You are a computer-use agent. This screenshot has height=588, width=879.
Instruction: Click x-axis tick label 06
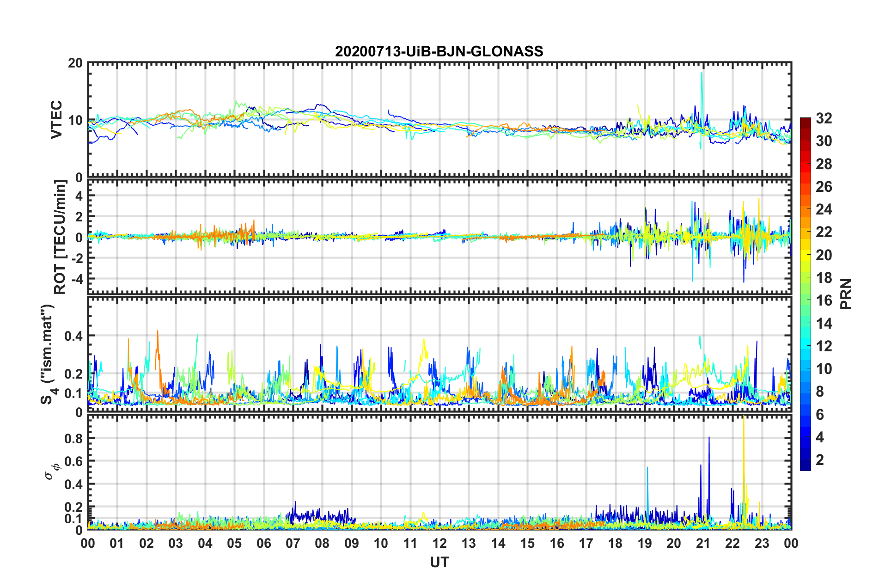264,543
